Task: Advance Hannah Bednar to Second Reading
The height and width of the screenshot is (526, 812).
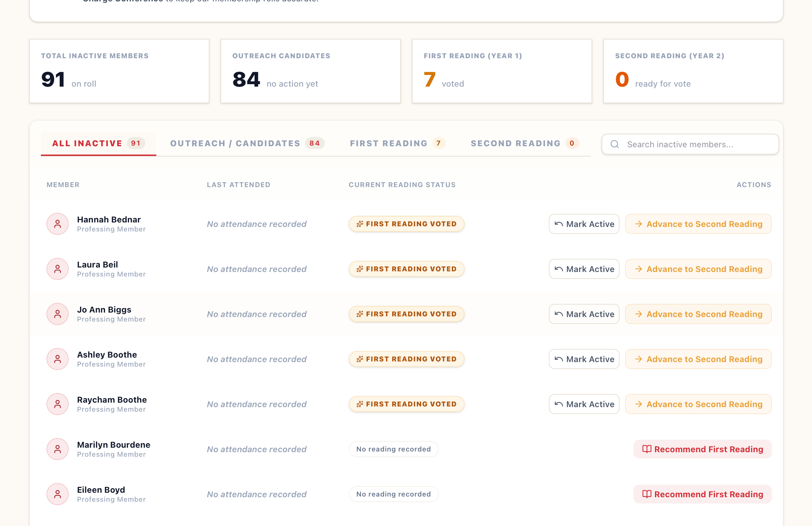Action: tap(698, 224)
